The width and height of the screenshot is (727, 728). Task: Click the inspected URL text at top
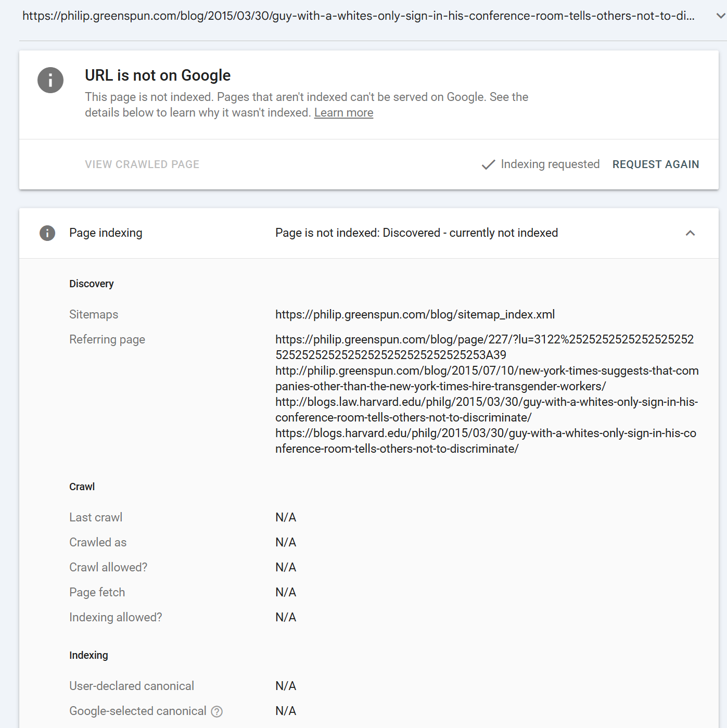(358, 16)
